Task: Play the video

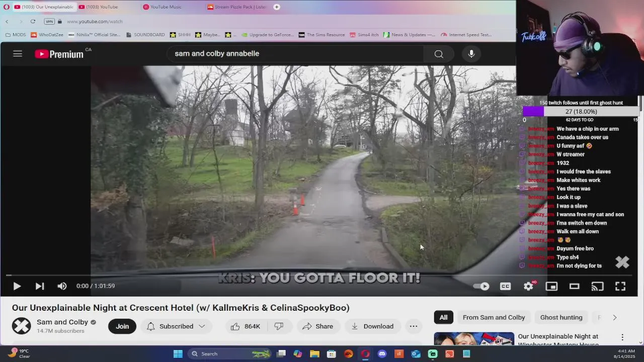Action: click(x=17, y=286)
